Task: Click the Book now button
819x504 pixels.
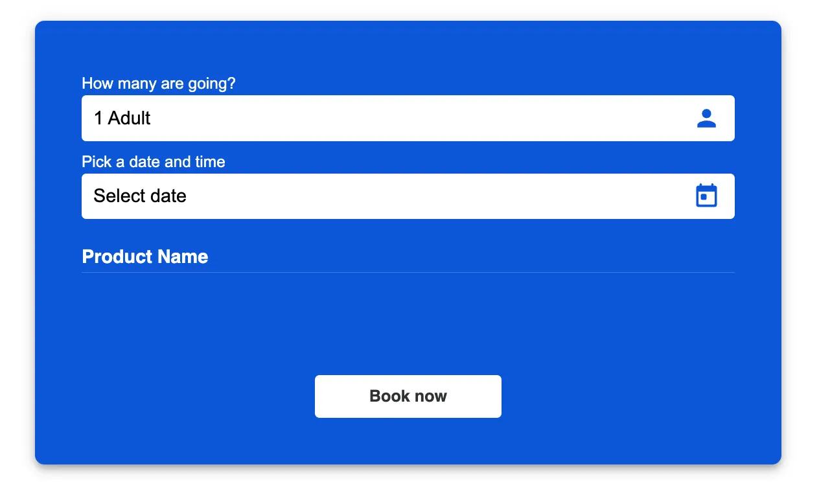Action: [408, 396]
